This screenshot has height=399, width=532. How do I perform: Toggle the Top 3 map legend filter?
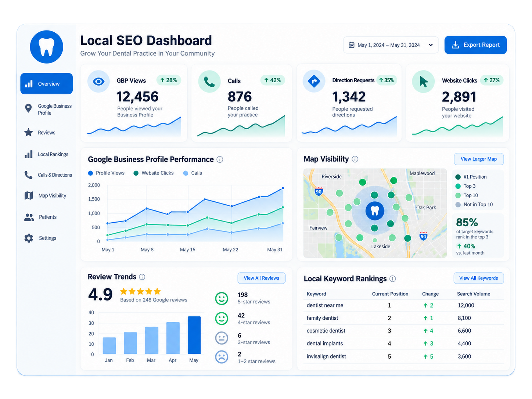tap(465, 186)
